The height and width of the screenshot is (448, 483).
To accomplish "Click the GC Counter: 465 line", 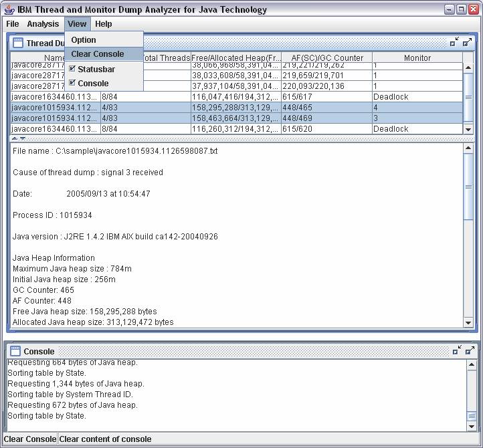I will click(x=43, y=290).
